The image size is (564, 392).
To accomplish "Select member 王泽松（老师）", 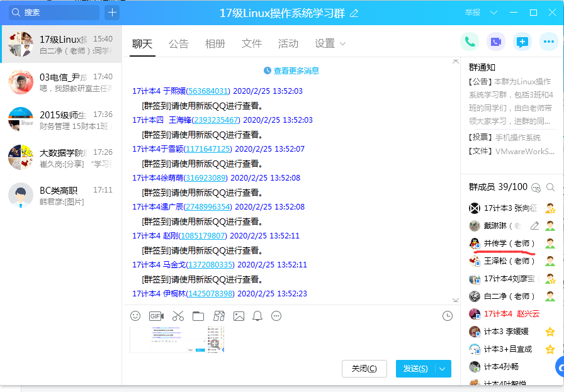I will point(512,261).
